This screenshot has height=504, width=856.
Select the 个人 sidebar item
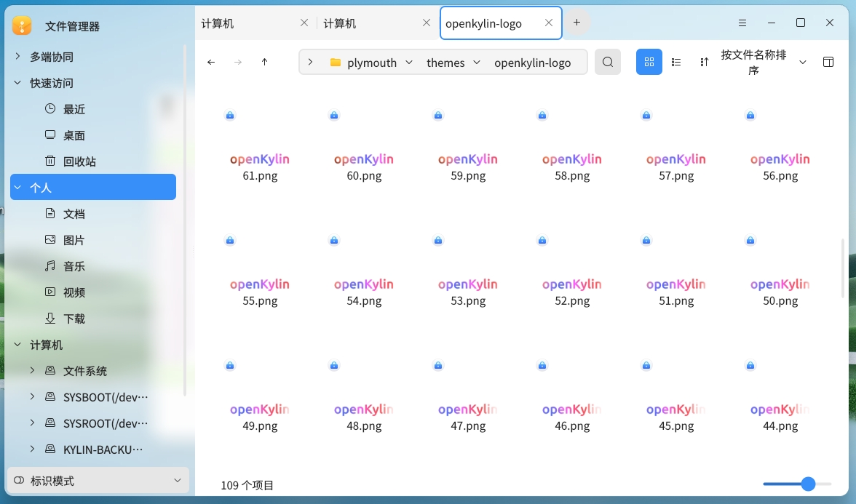click(x=93, y=187)
